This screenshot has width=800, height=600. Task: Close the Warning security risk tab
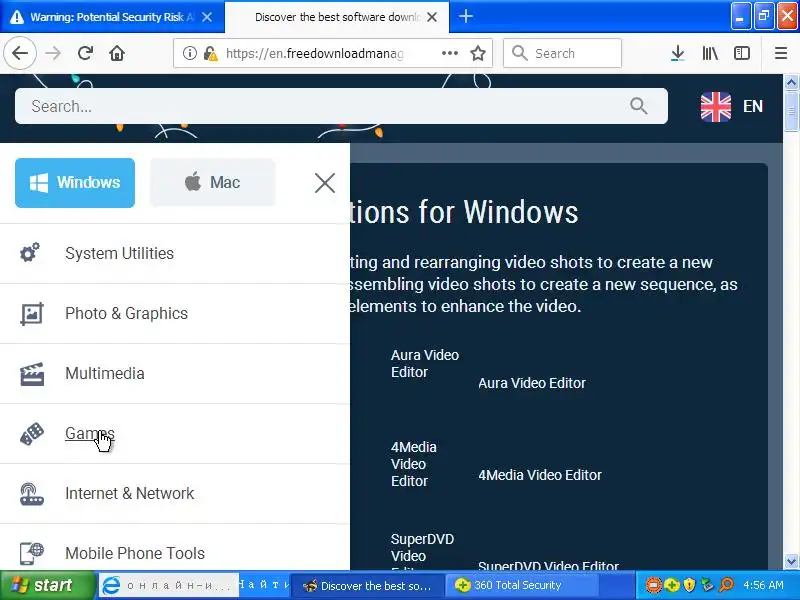(207, 17)
